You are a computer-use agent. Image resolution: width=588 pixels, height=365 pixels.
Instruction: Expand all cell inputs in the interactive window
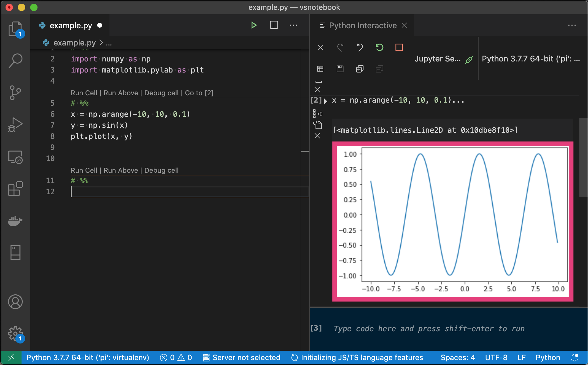tap(360, 69)
